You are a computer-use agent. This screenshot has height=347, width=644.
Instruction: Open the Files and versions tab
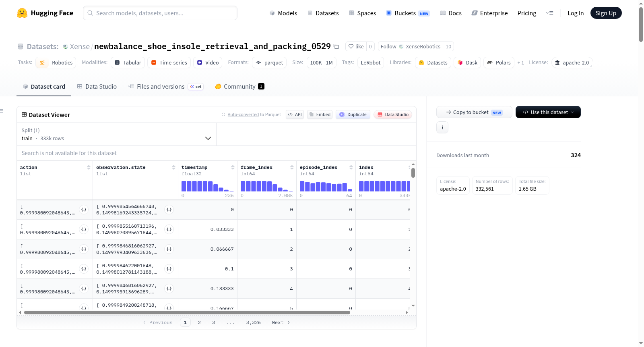click(166, 87)
